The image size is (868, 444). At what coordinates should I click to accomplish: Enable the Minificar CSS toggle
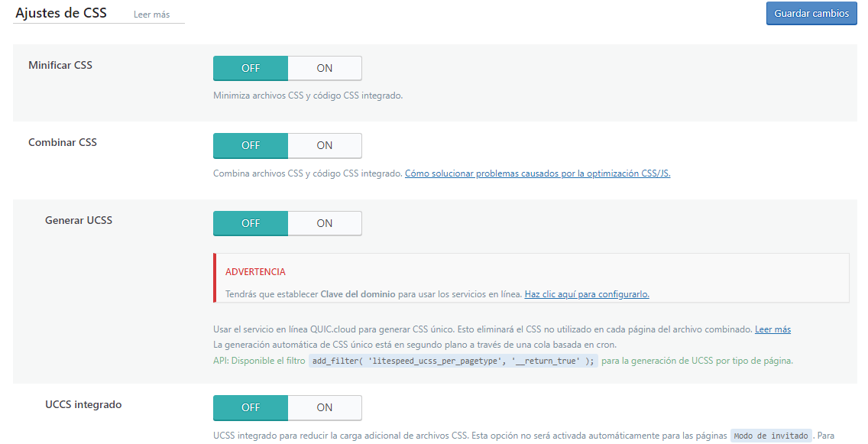[324, 68]
